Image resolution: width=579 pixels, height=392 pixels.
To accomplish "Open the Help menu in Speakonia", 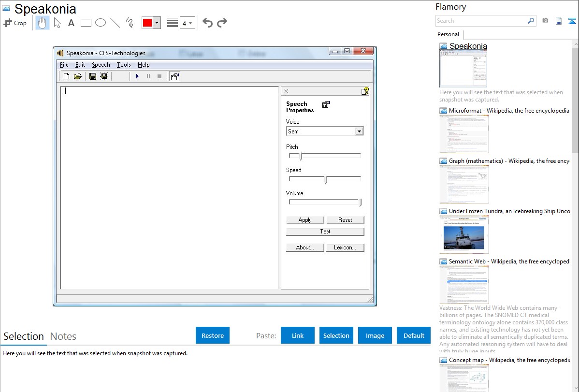I will click(144, 65).
